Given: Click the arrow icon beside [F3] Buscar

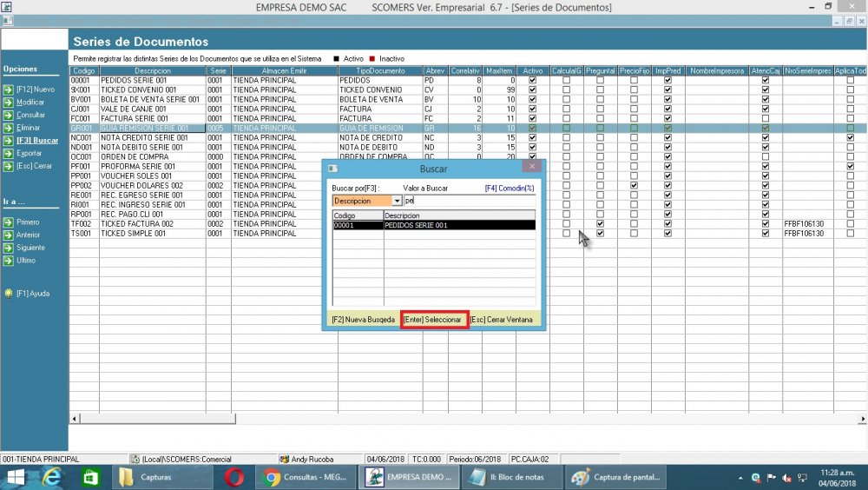Looking at the screenshot, I should pyautogui.click(x=9, y=141).
